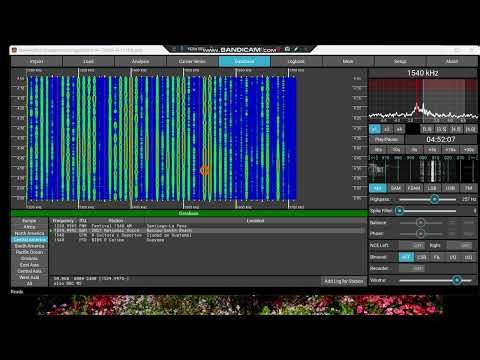480x360 pixels.
Task: Click the 04:52:07 time display
Action: (441, 140)
